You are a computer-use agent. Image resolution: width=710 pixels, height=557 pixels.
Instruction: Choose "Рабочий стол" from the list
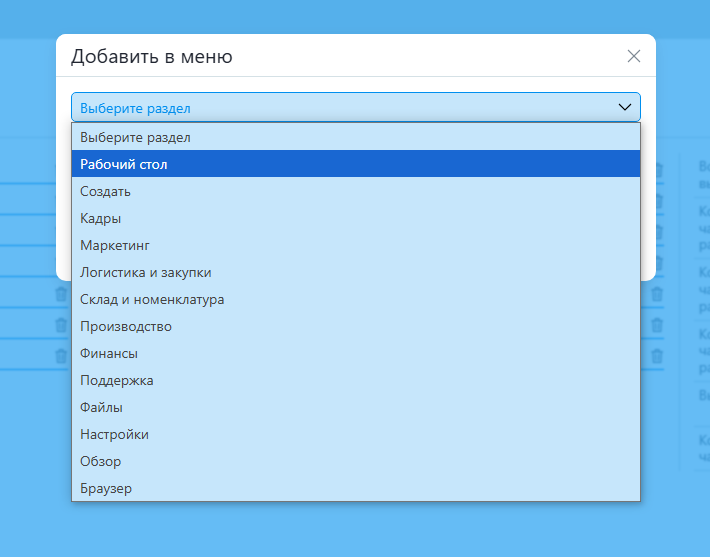pyautogui.click(x=124, y=164)
